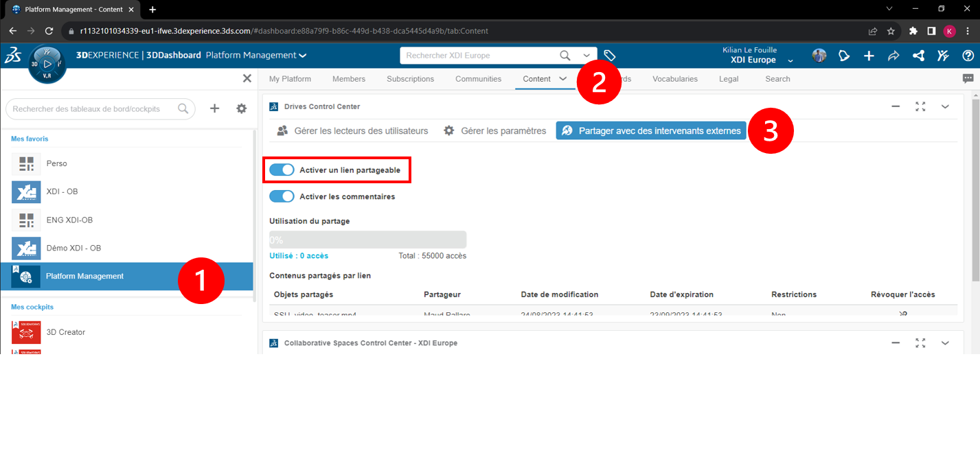Viewport: 980px width, 453px height.
Task: Toggle 'Activer les commentaires' switch
Action: (x=282, y=196)
